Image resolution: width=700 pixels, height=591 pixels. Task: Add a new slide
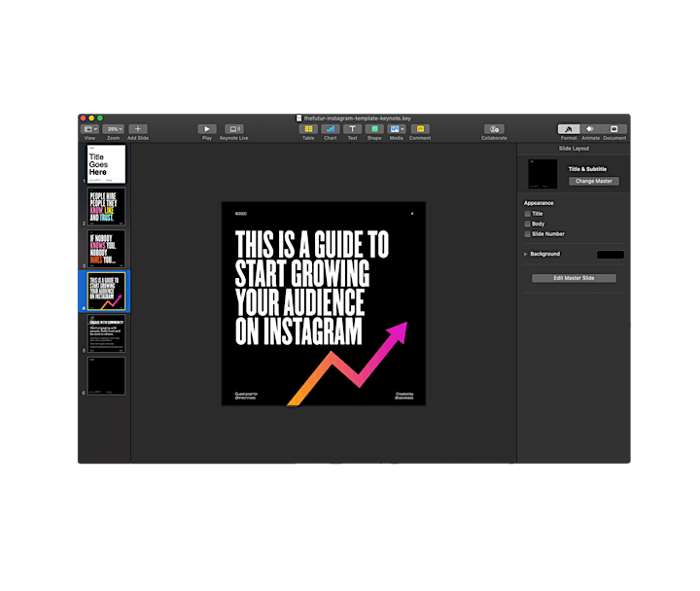pos(137,129)
